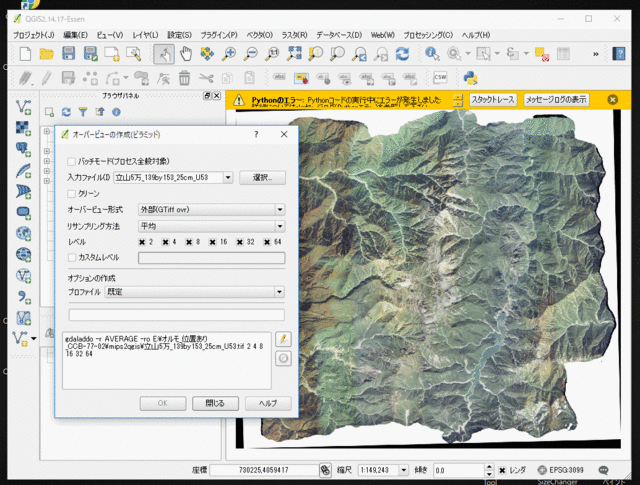Open the input file dropdown
The width and height of the screenshot is (640, 485).
[228, 178]
